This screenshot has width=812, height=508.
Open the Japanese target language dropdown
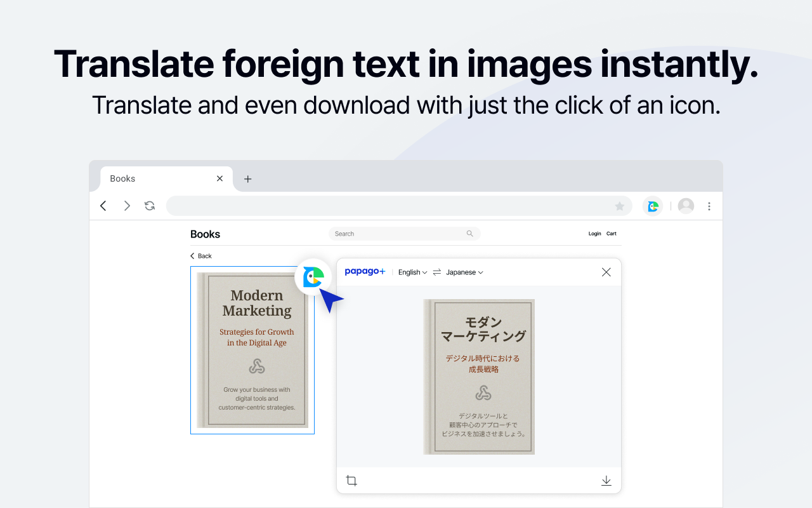coord(464,272)
